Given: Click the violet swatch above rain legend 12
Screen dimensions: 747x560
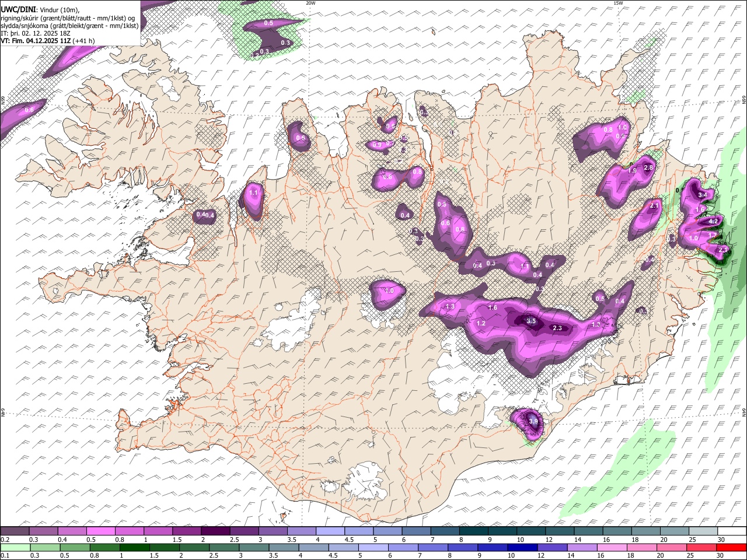Looking at the screenshot, I should pos(551,548).
